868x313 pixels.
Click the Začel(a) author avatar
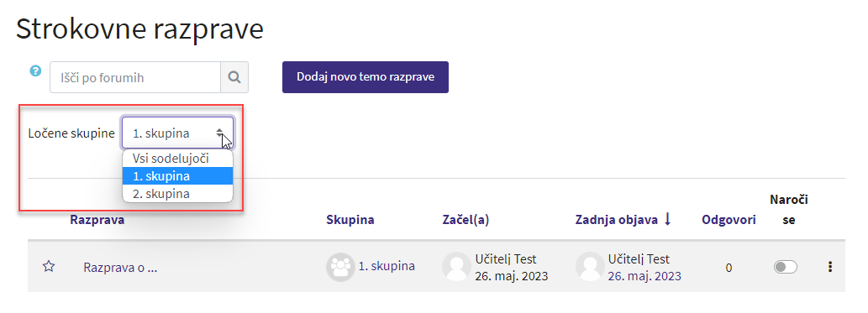pos(456,267)
